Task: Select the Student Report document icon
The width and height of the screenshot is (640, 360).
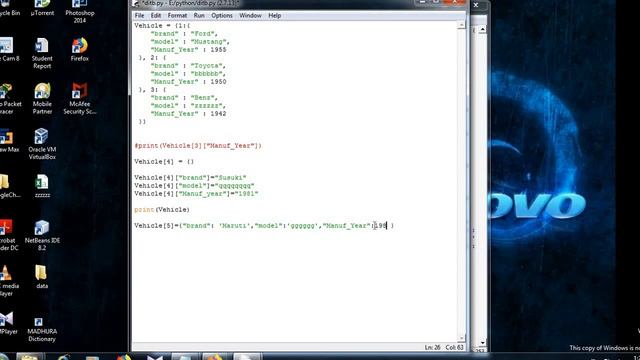Action: [x=42, y=53]
